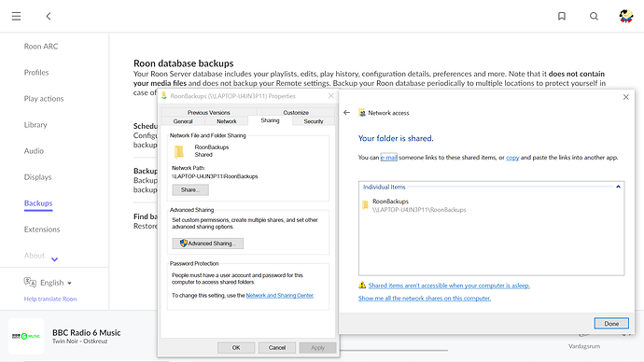The width and height of the screenshot is (644, 362).
Task: Click the Network access title icon
Action: tap(362, 113)
